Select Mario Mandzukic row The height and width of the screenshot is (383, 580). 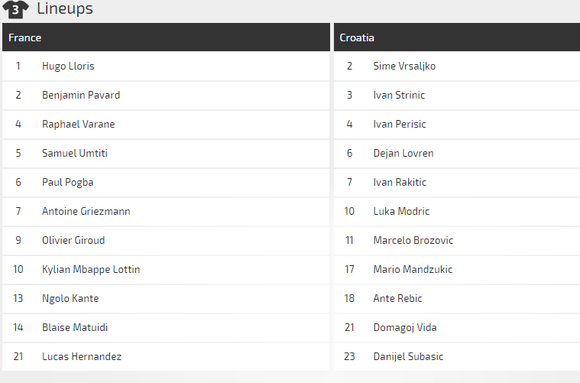pos(457,269)
